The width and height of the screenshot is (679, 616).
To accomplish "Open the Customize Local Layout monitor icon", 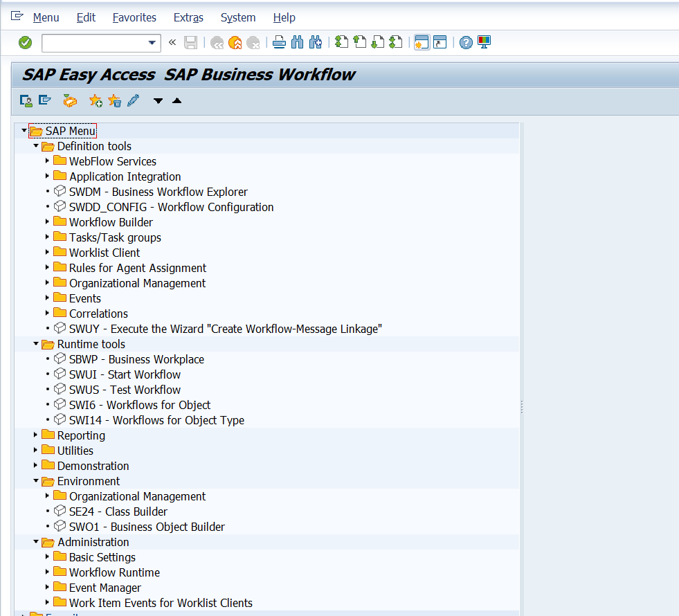I will pos(485,43).
